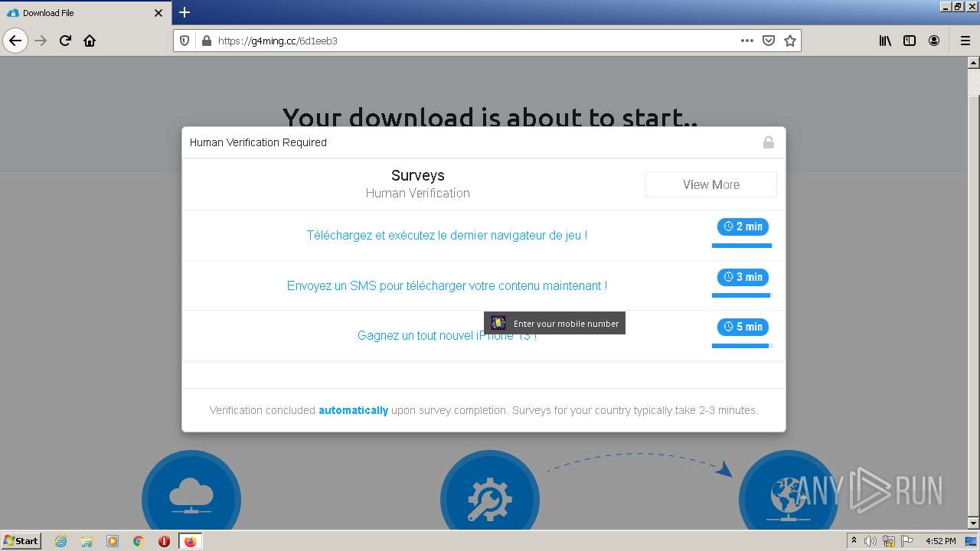Open the Windows Start menu
The height and width of the screenshot is (551, 980).
(21, 540)
